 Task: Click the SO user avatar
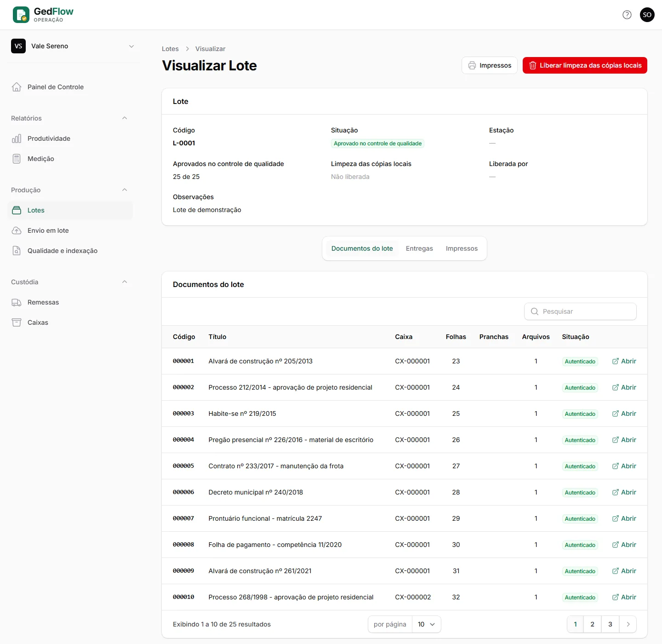tap(647, 15)
